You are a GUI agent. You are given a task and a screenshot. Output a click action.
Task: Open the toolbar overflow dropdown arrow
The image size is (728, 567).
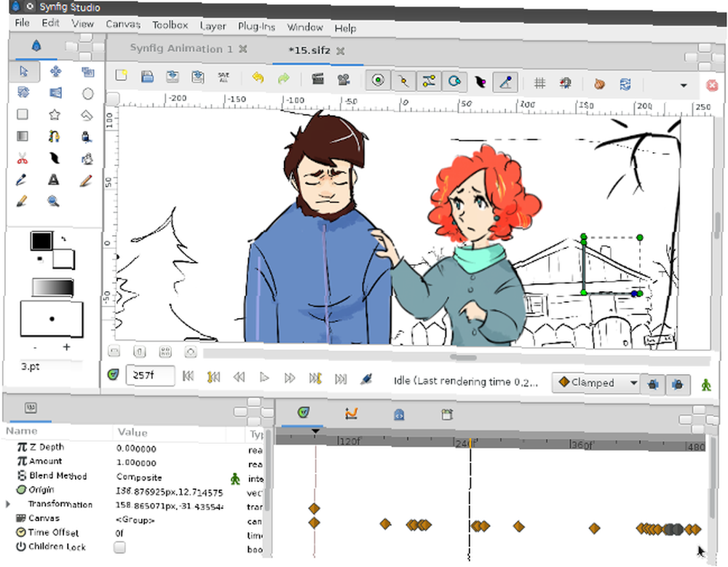[684, 85]
